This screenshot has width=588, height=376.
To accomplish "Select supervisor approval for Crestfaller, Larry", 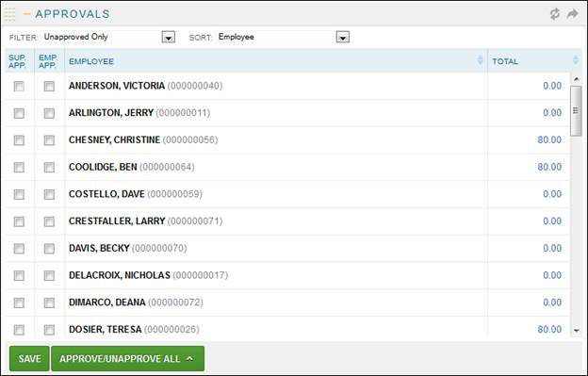I will pyautogui.click(x=19, y=221).
